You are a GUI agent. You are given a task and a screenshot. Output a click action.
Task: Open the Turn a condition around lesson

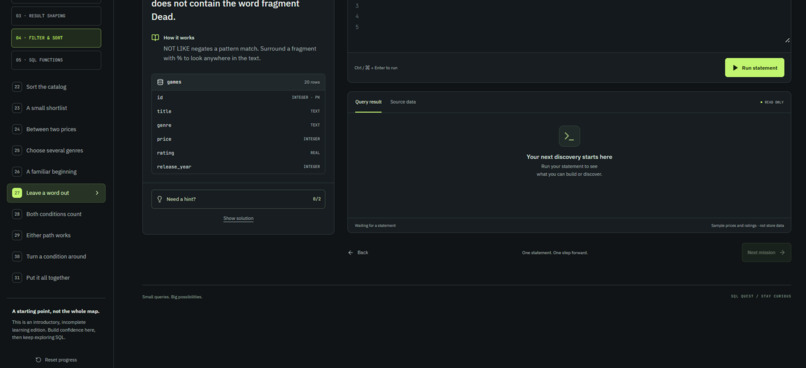click(x=56, y=256)
